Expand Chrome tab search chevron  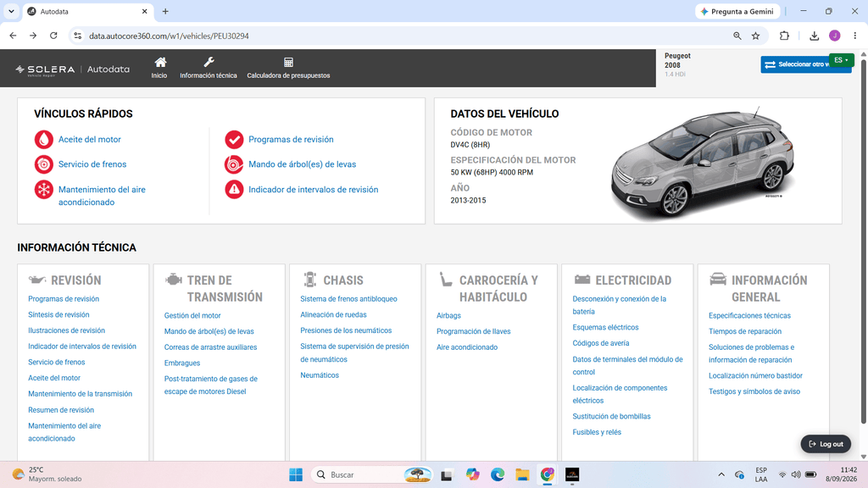(11, 11)
